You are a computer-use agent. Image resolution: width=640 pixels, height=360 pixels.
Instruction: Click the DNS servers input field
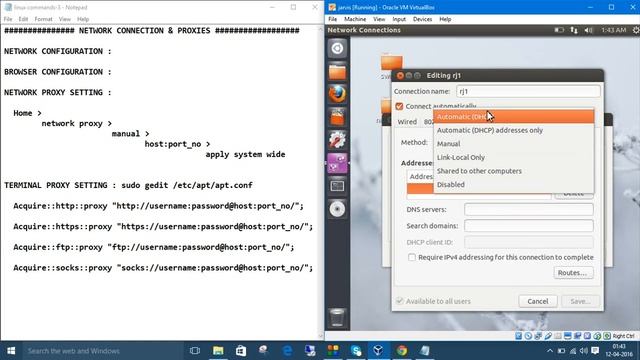pos(529,209)
